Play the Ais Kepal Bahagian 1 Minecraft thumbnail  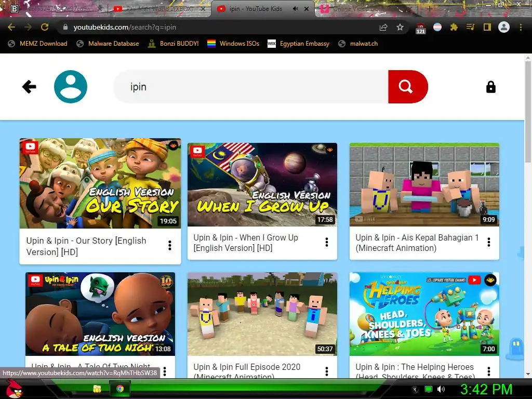(x=424, y=184)
